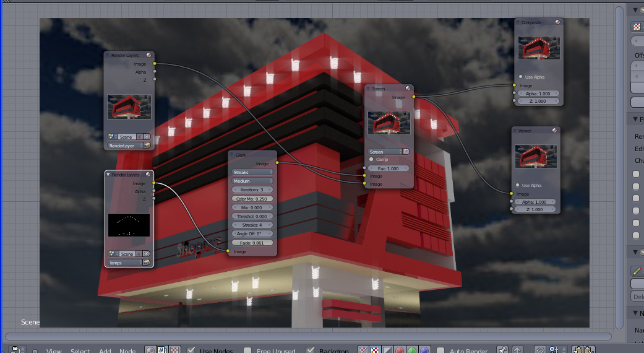Click Alpha: 1.000 field on Composite node
Screen dimensions: 644x353
[x=538, y=94]
